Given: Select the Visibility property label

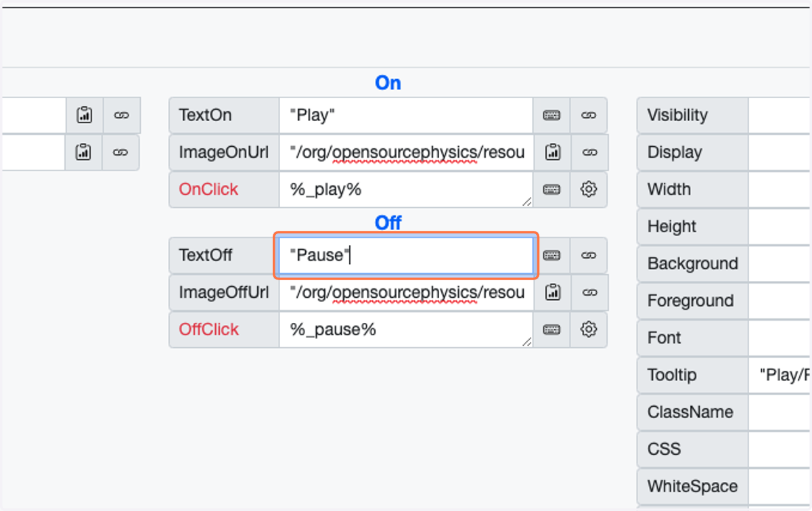Looking at the screenshot, I should 677,115.
